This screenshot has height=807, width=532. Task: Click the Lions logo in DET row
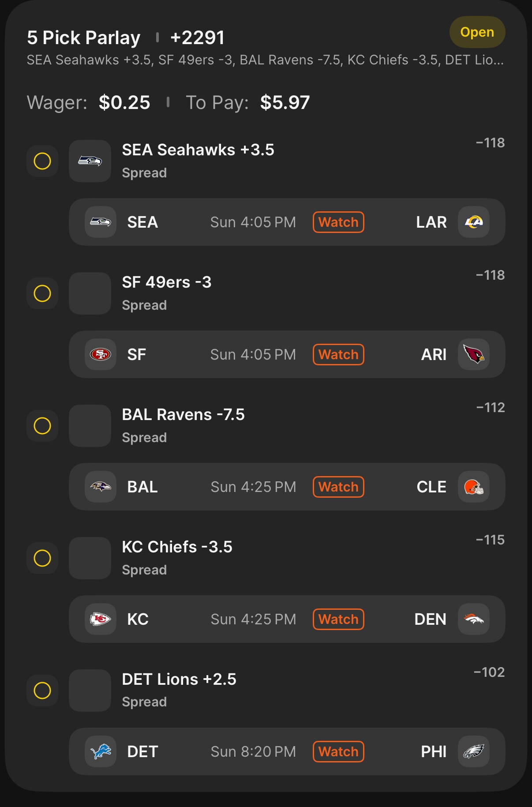click(x=101, y=751)
